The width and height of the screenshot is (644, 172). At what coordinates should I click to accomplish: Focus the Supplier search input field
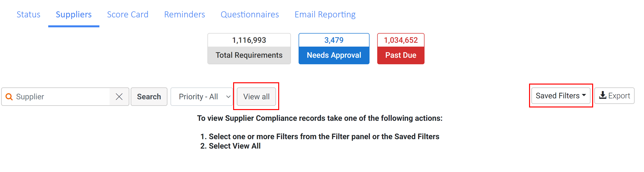pyautogui.click(x=62, y=97)
